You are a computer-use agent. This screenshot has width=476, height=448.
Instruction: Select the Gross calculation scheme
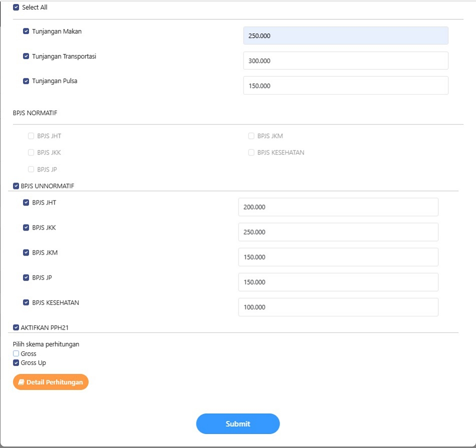[16, 353]
